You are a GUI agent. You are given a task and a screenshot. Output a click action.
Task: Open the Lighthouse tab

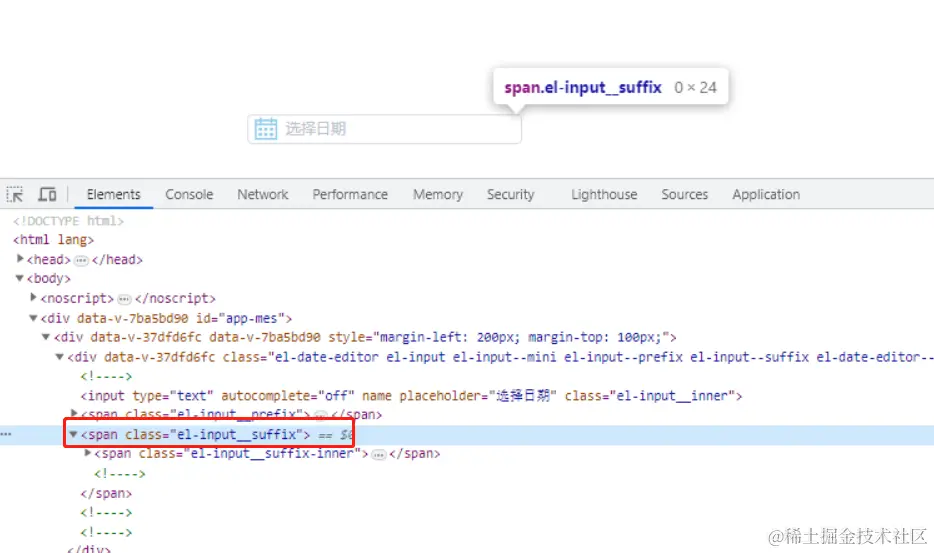604,194
